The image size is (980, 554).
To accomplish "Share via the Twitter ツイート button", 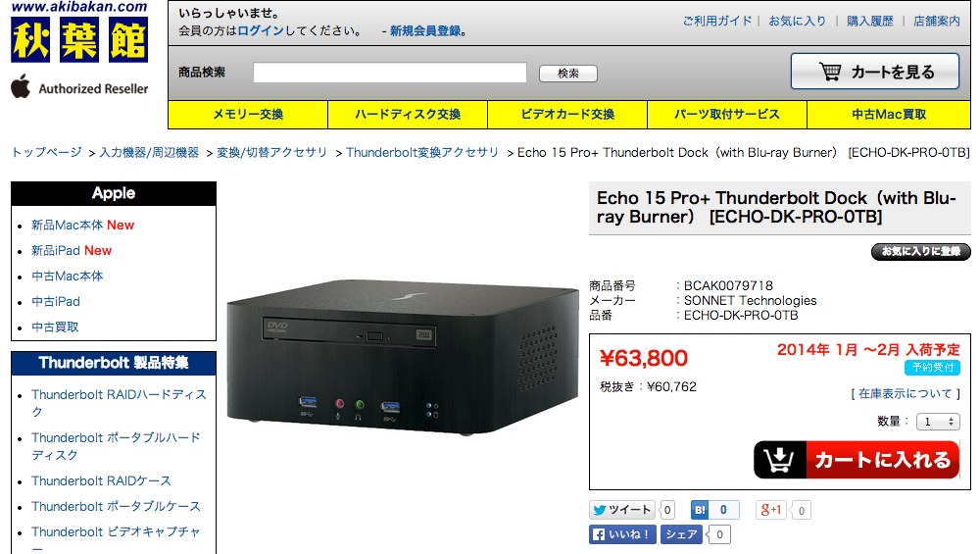I will tap(622, 510).
